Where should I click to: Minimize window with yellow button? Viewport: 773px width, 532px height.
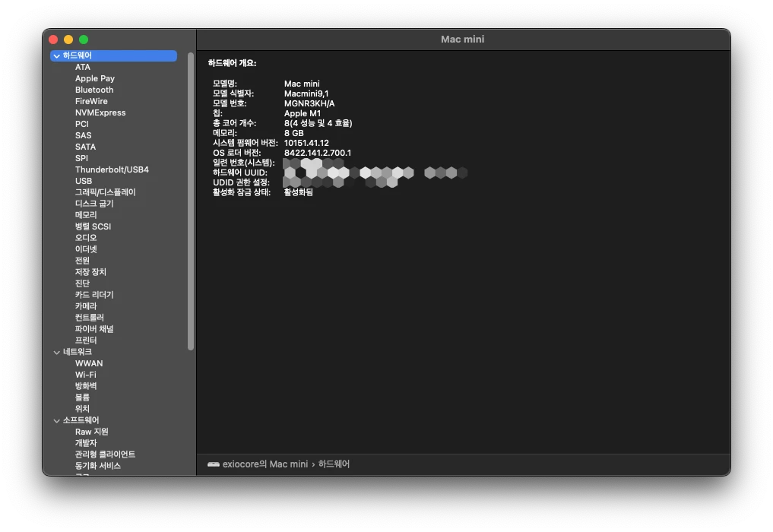(x=68, y=40)
